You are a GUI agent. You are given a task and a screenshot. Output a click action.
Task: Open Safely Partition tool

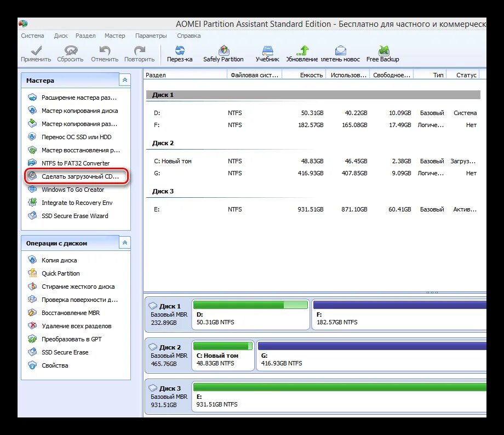224,50
